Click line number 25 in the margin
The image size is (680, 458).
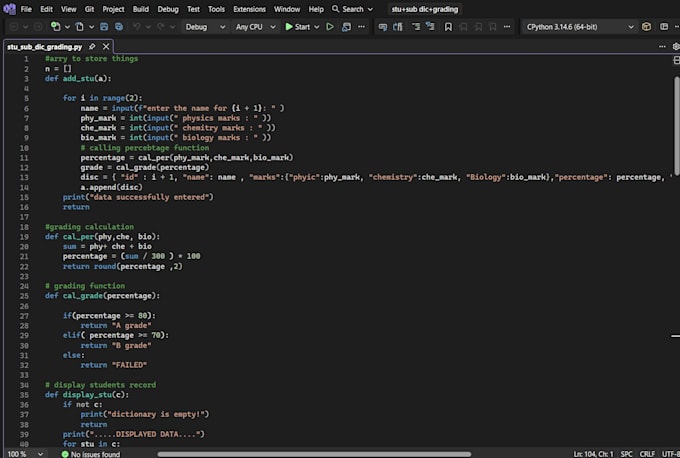click(24, 296)
